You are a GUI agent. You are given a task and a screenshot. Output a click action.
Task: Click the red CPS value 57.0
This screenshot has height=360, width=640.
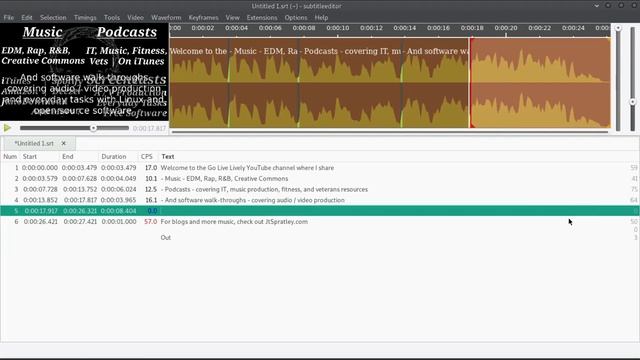[150, 222]
